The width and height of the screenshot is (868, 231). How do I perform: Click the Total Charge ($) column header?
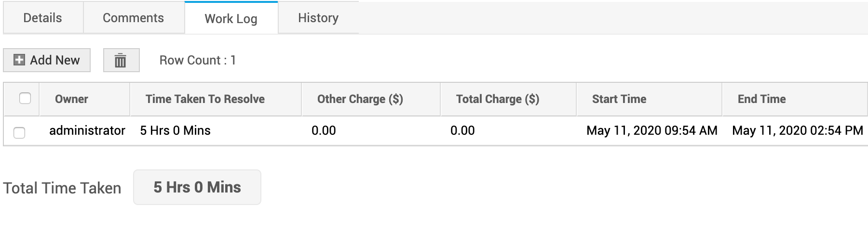(497, 99)
